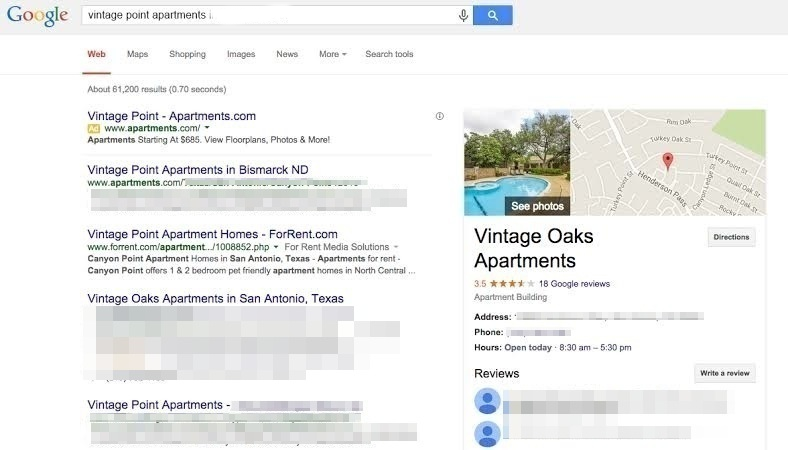Click the Google logo
Screen dimensions: 788x450
tap(38, 16)
